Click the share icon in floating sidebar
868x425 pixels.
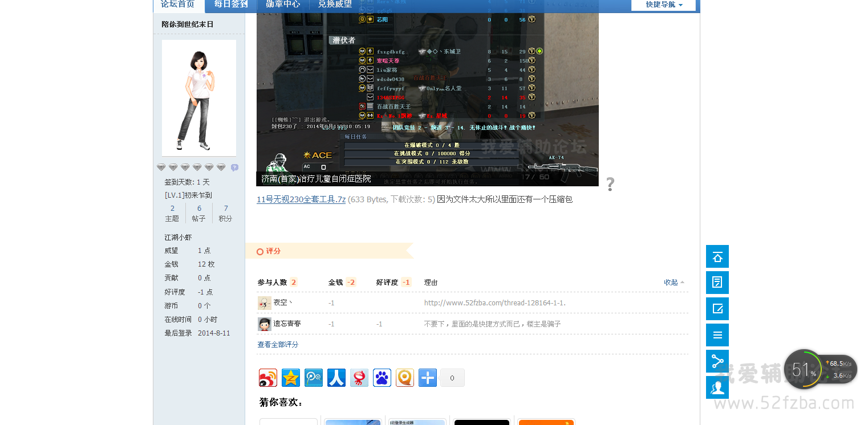(x=717, y=361)
